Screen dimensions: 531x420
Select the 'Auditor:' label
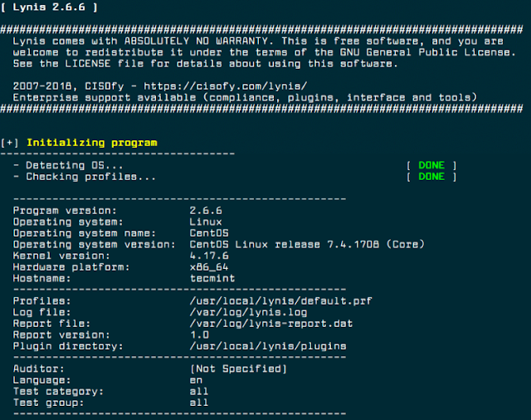click(x=39, y=369)
